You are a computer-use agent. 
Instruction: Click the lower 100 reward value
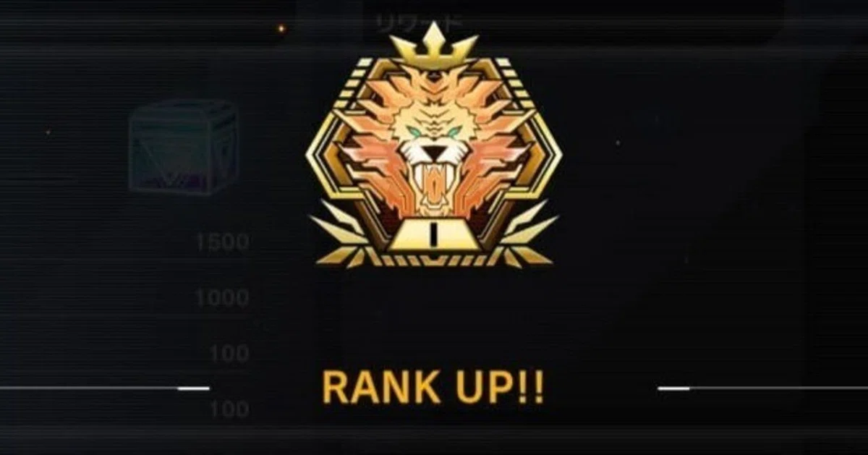click(x=230, y=409)
